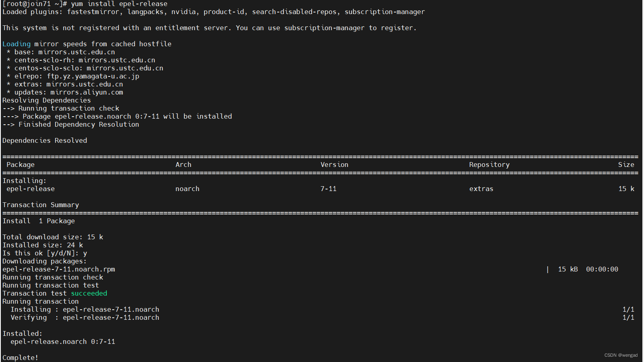The height and width of the screenshot is (362, 644).
Task: Click the 'Downloading packages:' line
Action: point(45,261)
